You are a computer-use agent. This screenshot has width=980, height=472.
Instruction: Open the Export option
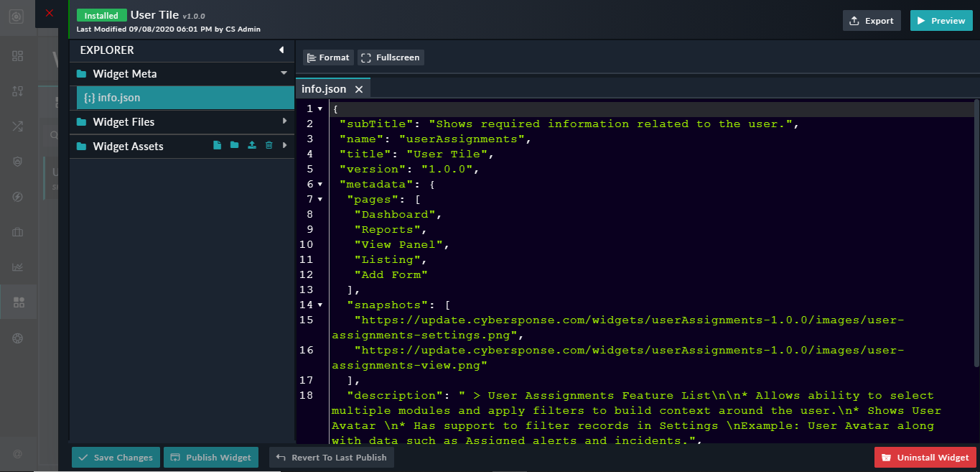[872, 20]
